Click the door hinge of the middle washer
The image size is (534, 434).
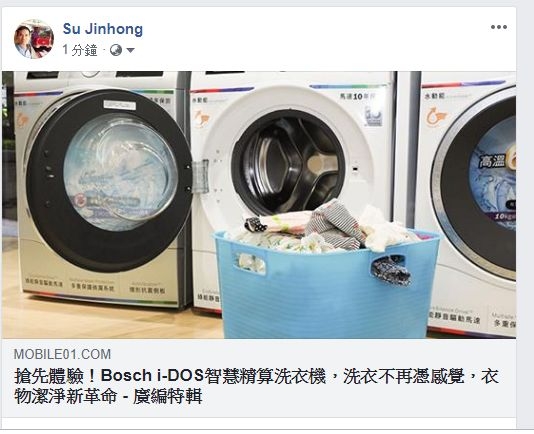(201, 176)
